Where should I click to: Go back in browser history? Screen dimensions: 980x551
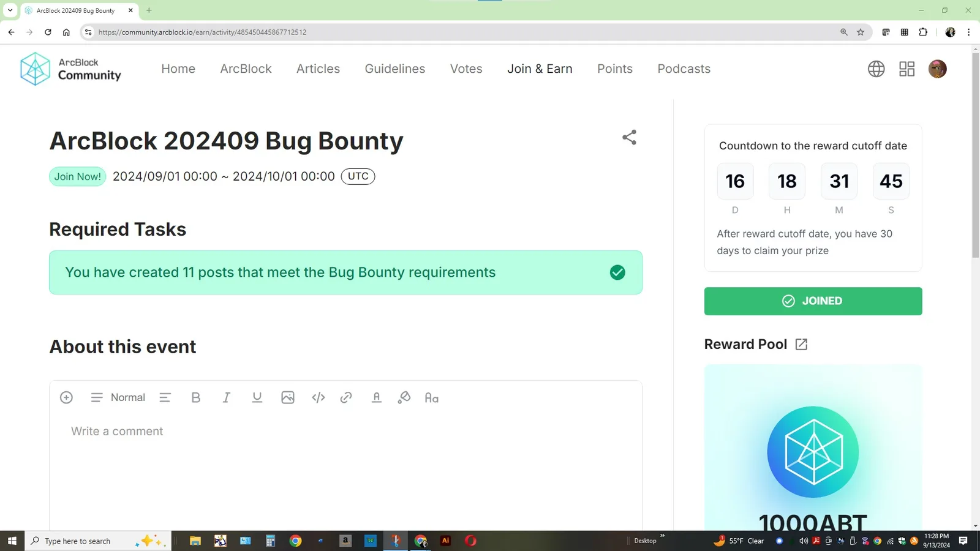coord(11,32)
